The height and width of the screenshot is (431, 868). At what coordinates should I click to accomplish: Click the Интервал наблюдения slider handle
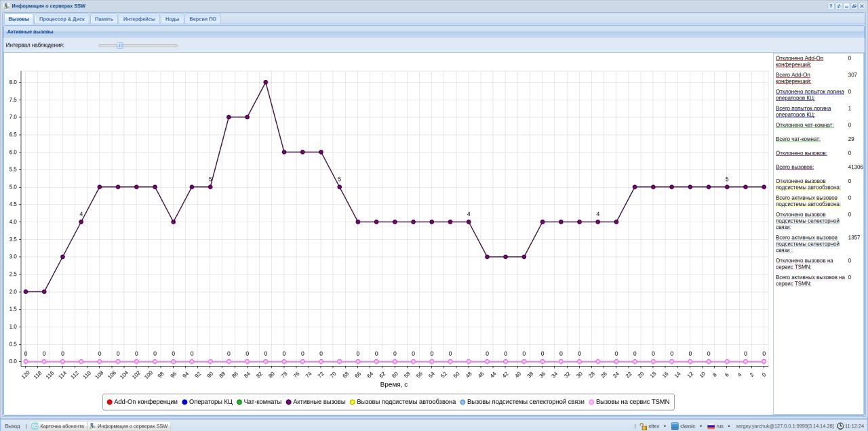tap(120, 45)
